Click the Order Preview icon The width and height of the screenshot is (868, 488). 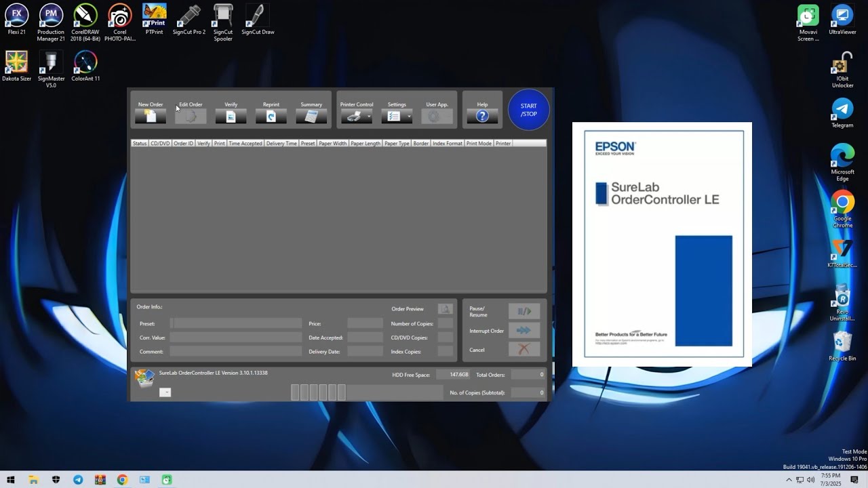445,309
